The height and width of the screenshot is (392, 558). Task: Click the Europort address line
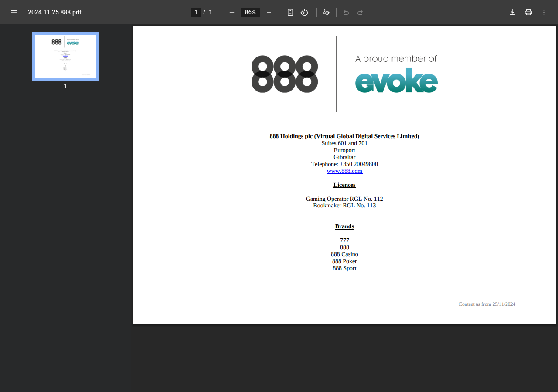(x=344, y=150)
